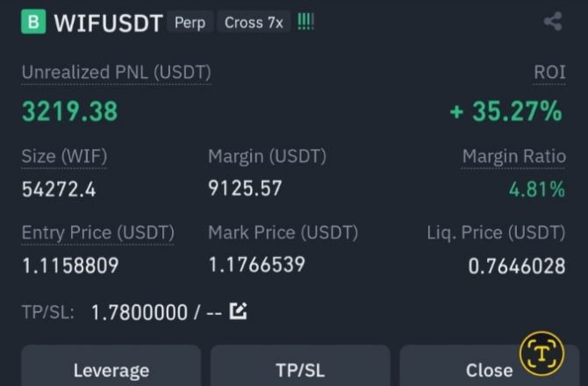This screenshot has height=386, width=588.
Task: Tap the Size (WIF) label
Action: [x=64, y=156]
